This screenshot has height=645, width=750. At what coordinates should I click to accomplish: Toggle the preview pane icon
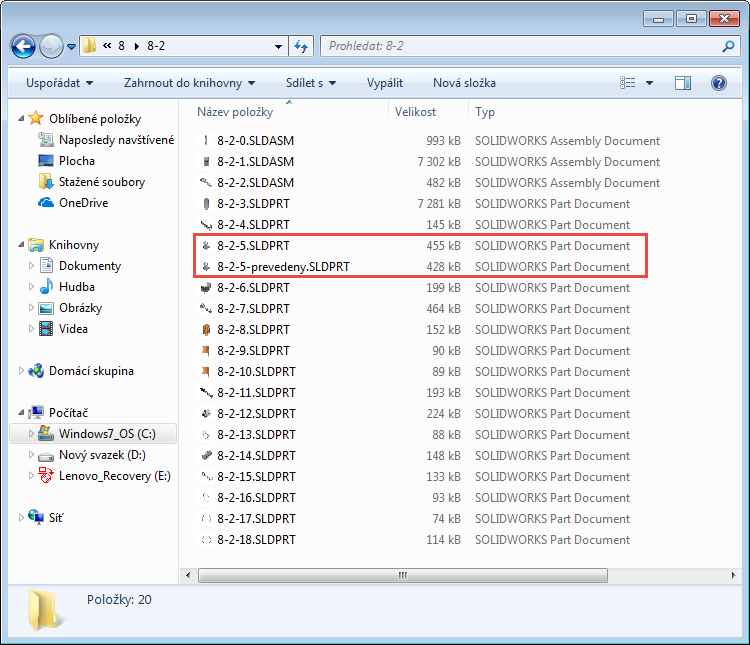tap(683, 83)
